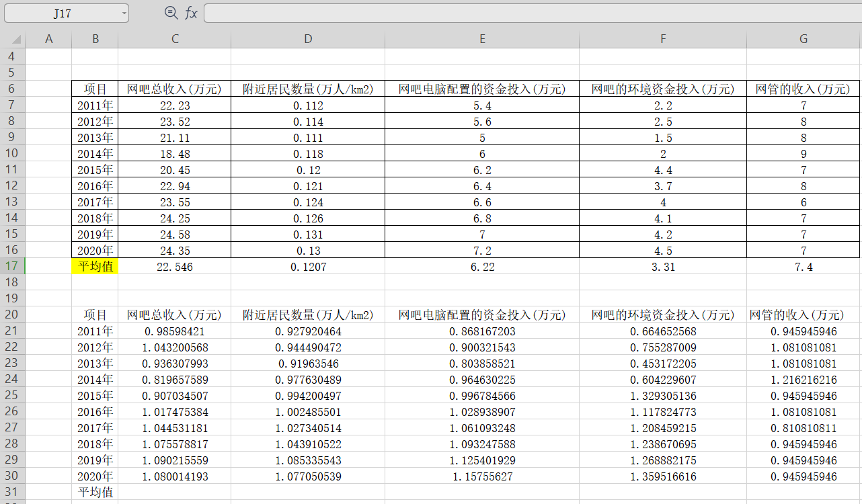This screenshot has width=862, height=504.
Task: Click cell with value 1.085335543
Action: pyautogui.click(x=308, y=460)
